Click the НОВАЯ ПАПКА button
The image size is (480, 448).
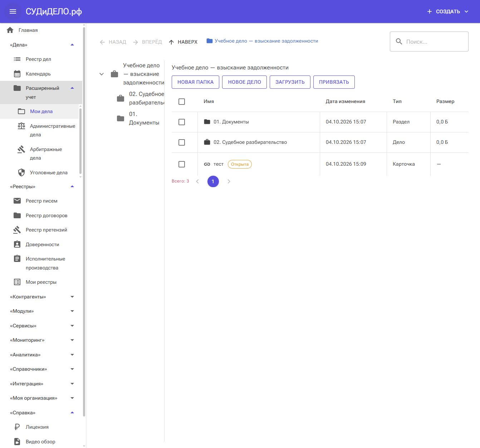click(195, 82)
